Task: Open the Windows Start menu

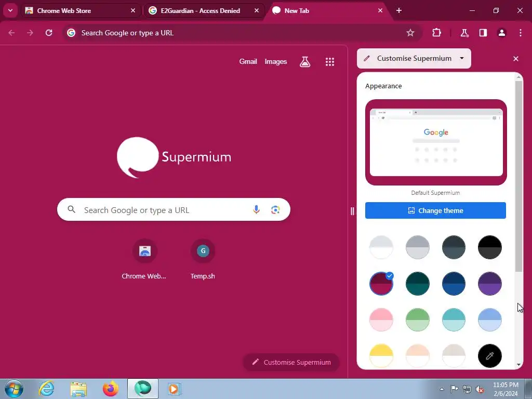Action: coord(14,389)
